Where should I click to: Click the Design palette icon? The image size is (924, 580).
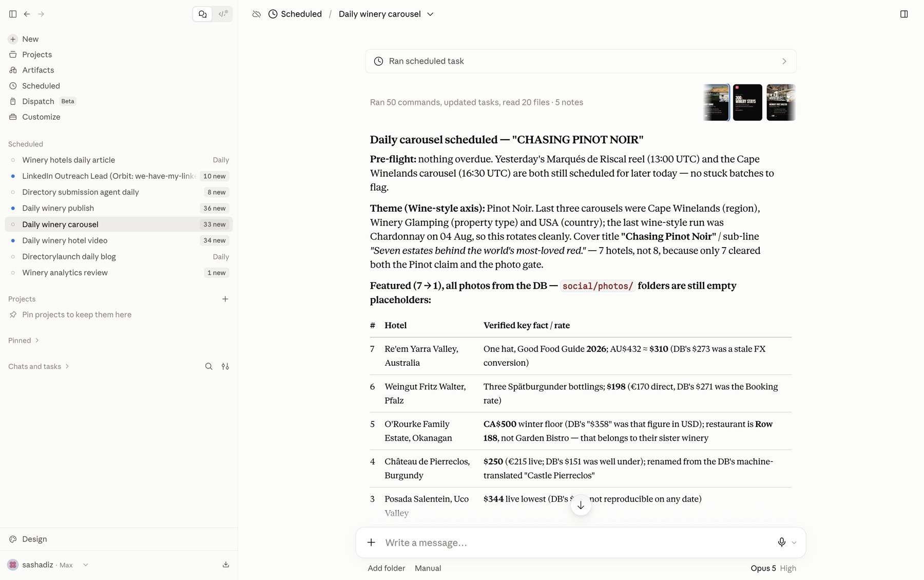13,539
